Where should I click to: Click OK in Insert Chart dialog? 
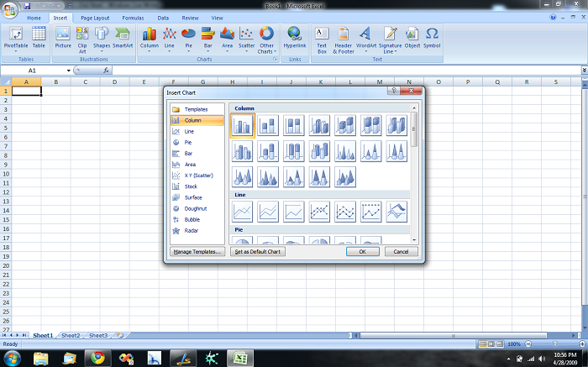pyautogui.click(x=363, y=252)
